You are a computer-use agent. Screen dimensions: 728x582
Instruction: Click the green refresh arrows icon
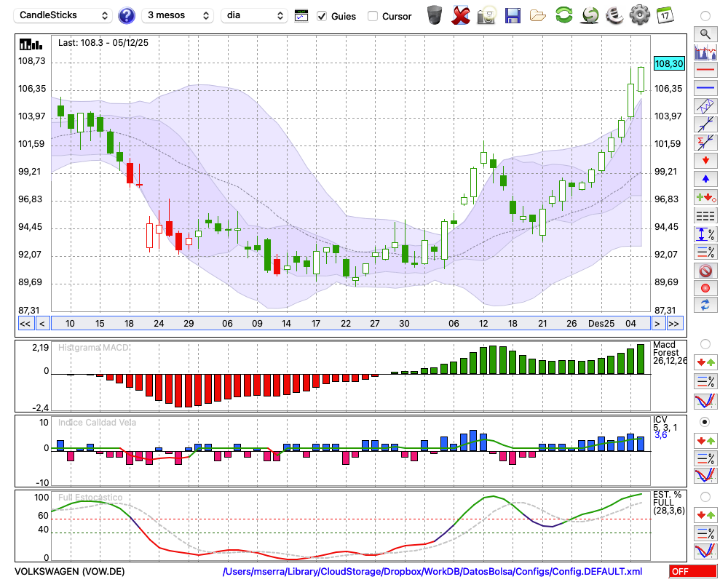coord(563,15)
